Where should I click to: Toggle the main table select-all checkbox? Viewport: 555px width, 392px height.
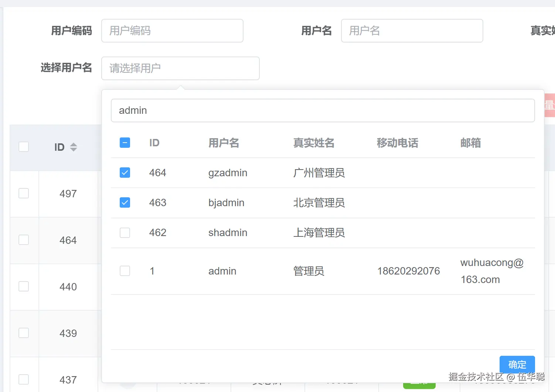pos(24,147)
